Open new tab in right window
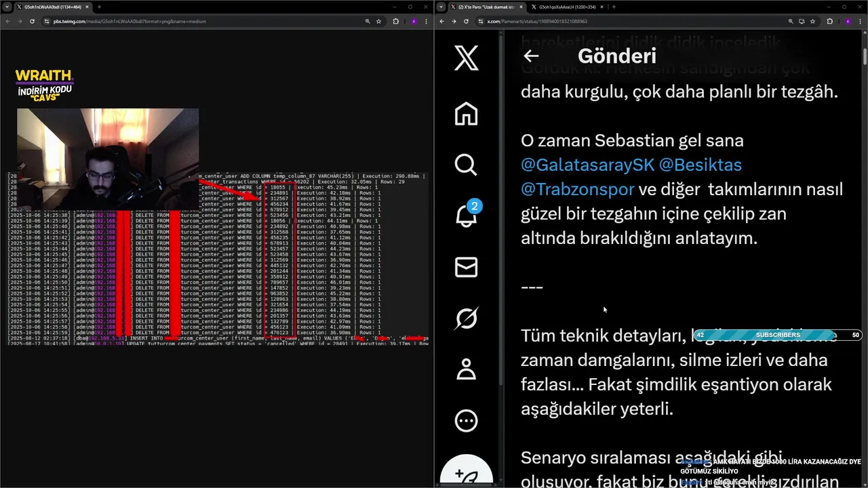The width and height of the screenshot is (868, 488). 614,7
